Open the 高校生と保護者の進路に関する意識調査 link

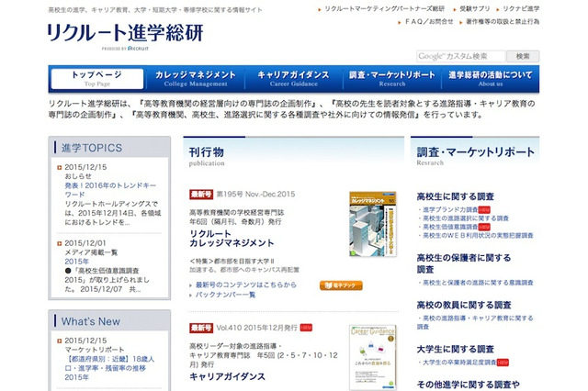tap(478, 283)
